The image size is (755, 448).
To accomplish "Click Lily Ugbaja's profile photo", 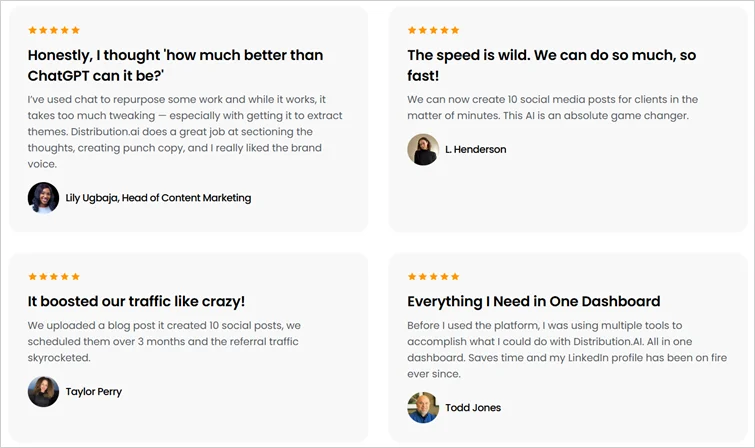I will 43,198.
